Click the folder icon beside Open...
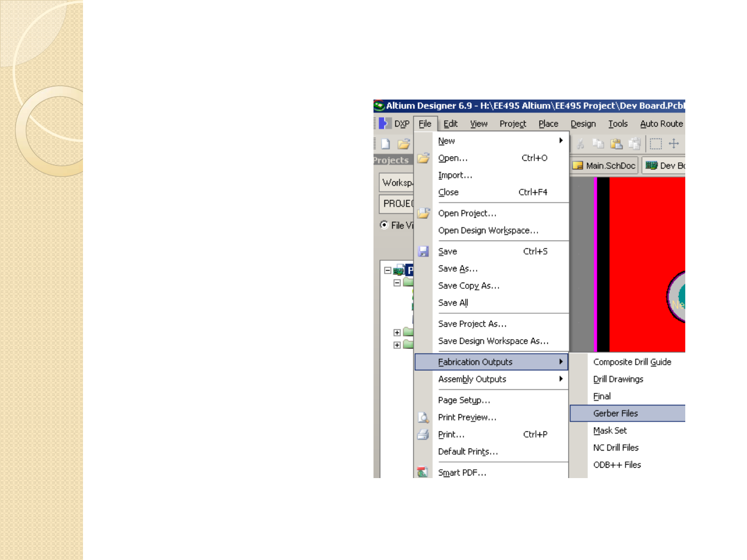Viewport: 747px width, 560px height. tap(423, 158)
